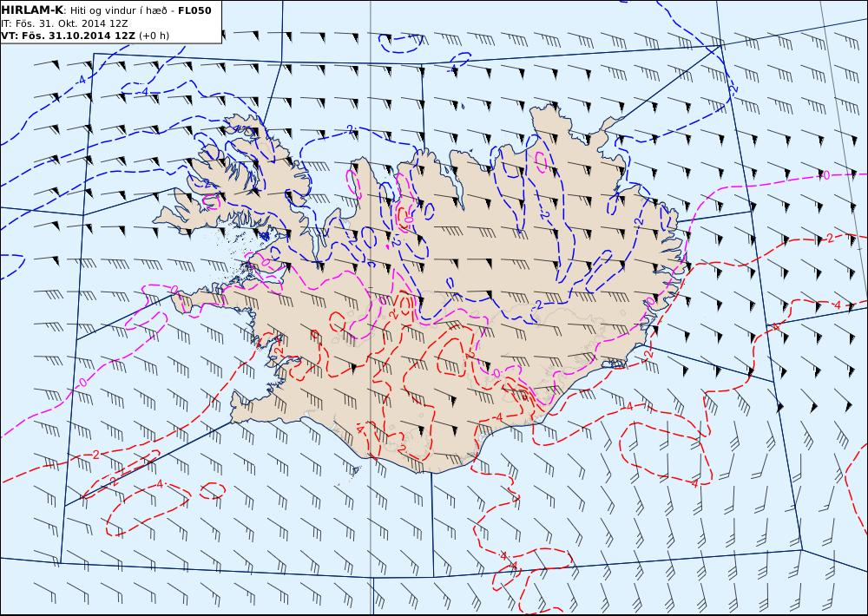Select the "FL050" flight level label
The image size is (868, 616).
click(194, 10)
